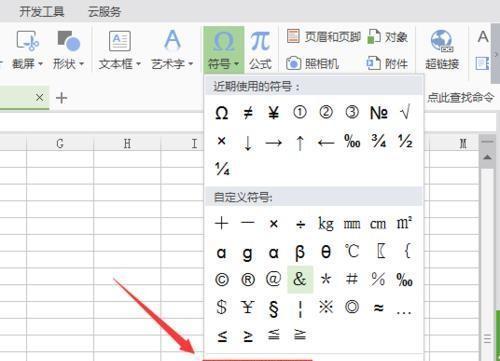Screen dimensions: 500x361
Task: Insert the highlighted & ampersand symbol
Action: [x=300, y=279]
